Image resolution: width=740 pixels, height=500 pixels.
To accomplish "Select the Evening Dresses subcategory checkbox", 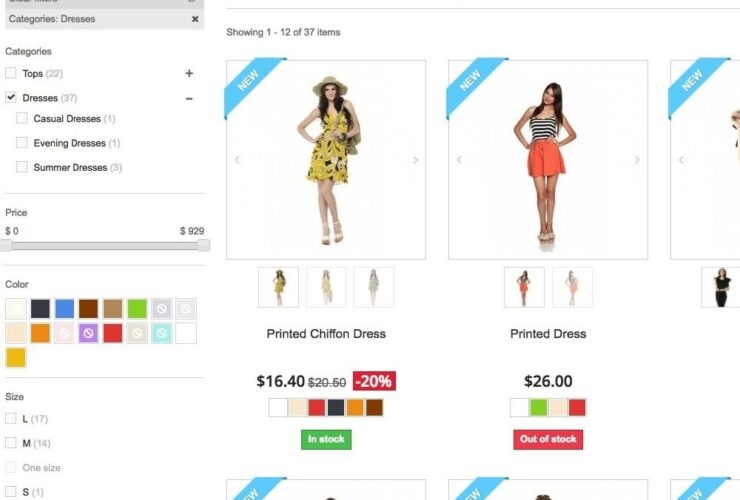I will [x=22, y=142].
